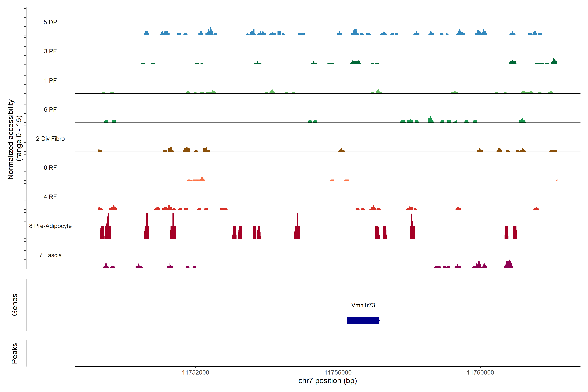Screen dimensions: 588x392
Task: Select the 2 Div Fibro label
Action: coord(50,139)
